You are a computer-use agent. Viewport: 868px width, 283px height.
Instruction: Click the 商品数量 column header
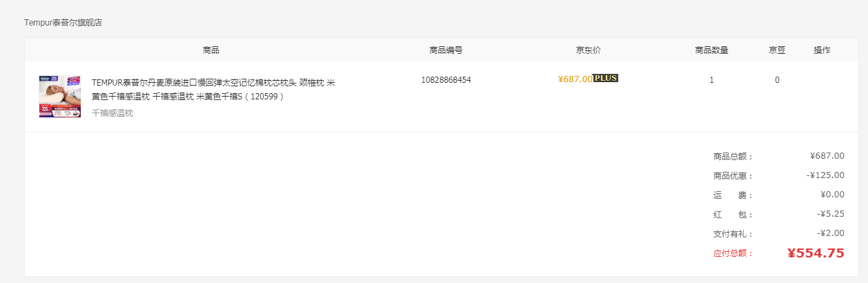(711, 50)
